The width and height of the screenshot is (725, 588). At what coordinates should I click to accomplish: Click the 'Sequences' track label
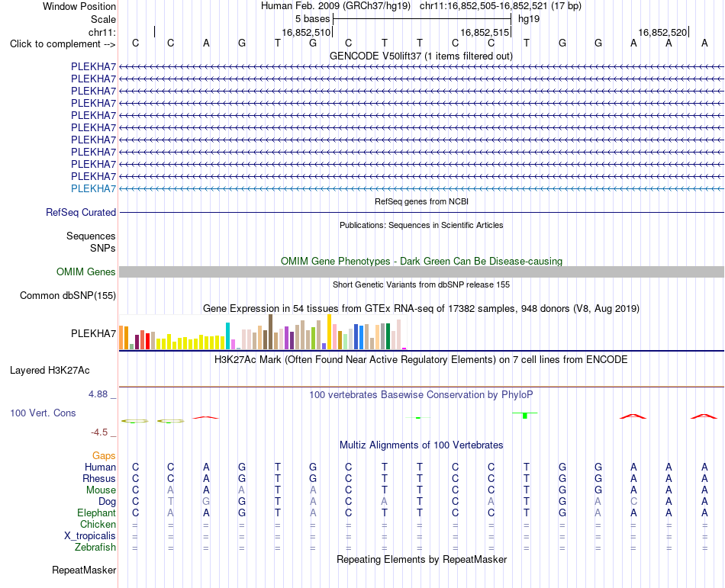click(91, 236)
